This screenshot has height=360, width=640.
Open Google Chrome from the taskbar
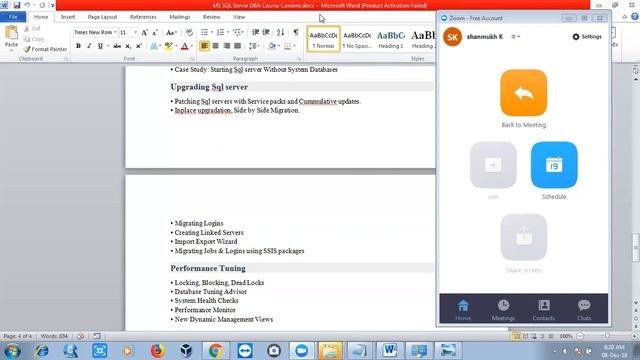click(216, 351)
